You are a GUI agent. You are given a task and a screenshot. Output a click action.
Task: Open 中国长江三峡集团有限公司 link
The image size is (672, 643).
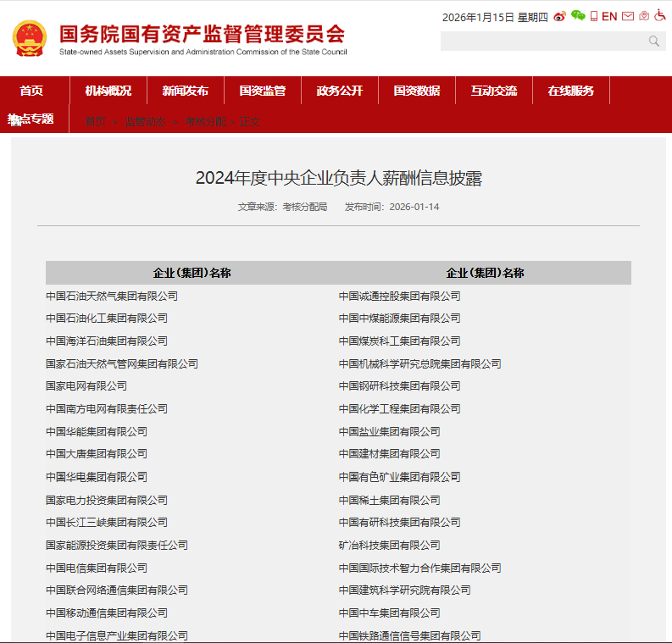pyautogui.click(x=107, y=522)
